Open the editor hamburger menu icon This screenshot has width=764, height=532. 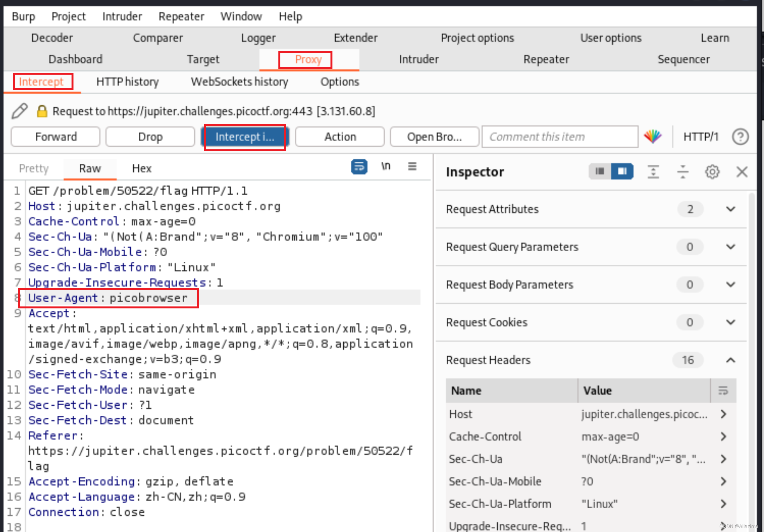[x=412, y=166]
